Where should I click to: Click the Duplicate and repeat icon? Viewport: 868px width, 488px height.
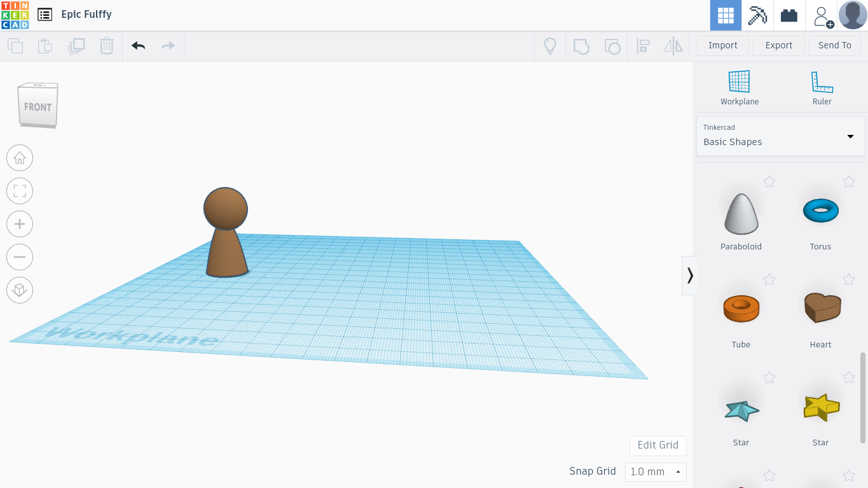[x=76, y=46]
